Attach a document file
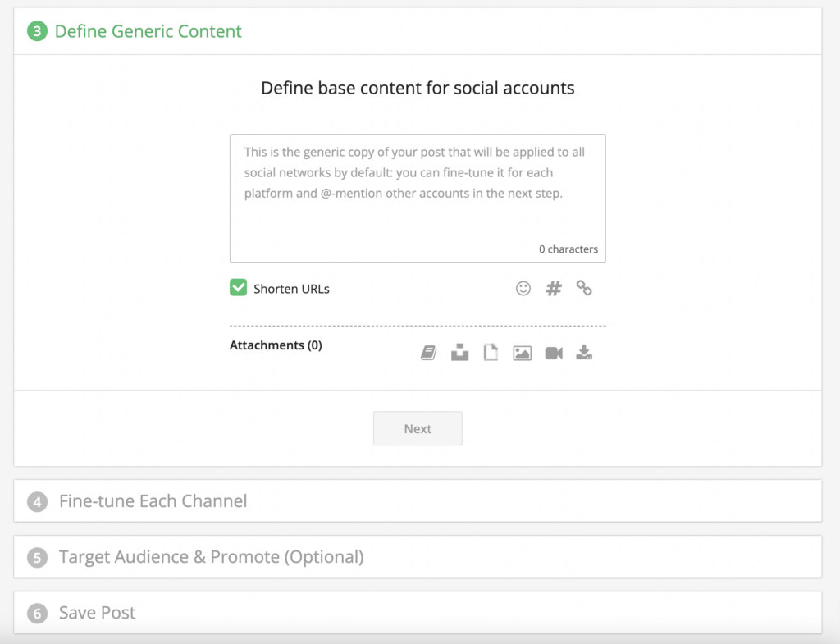Screen dimensions: 840x644 (x=491, y=352)
